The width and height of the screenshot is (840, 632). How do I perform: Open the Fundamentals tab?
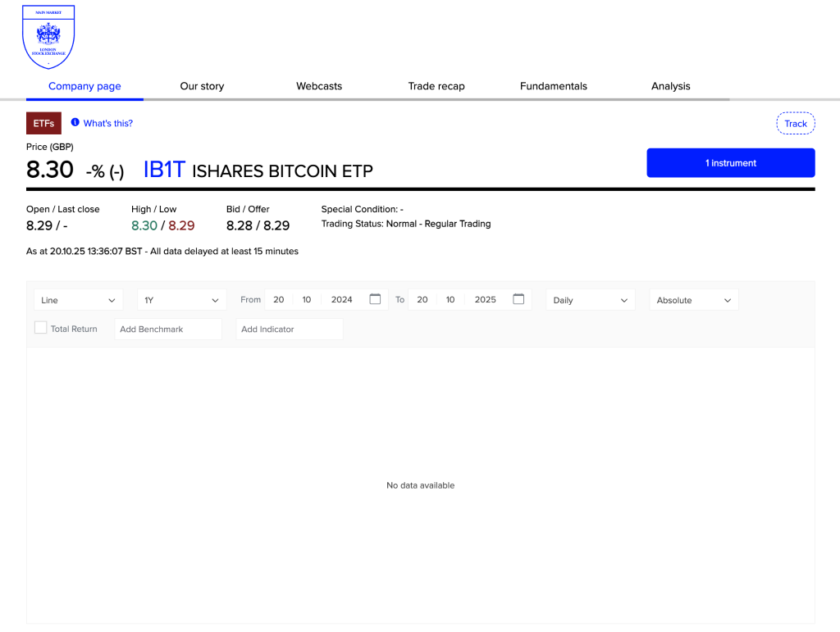[554, 86]
